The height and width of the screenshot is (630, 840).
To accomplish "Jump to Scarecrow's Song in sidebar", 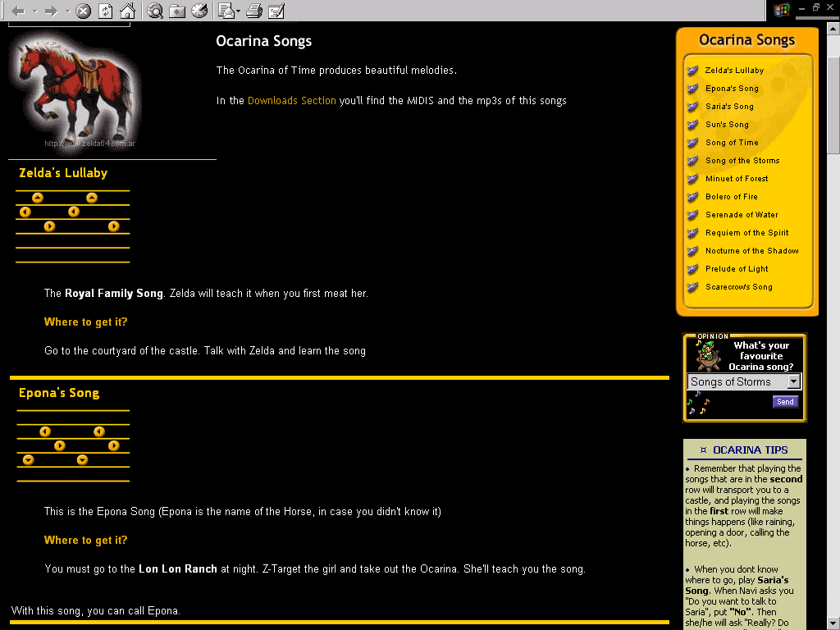I will [x=738, y=287].
